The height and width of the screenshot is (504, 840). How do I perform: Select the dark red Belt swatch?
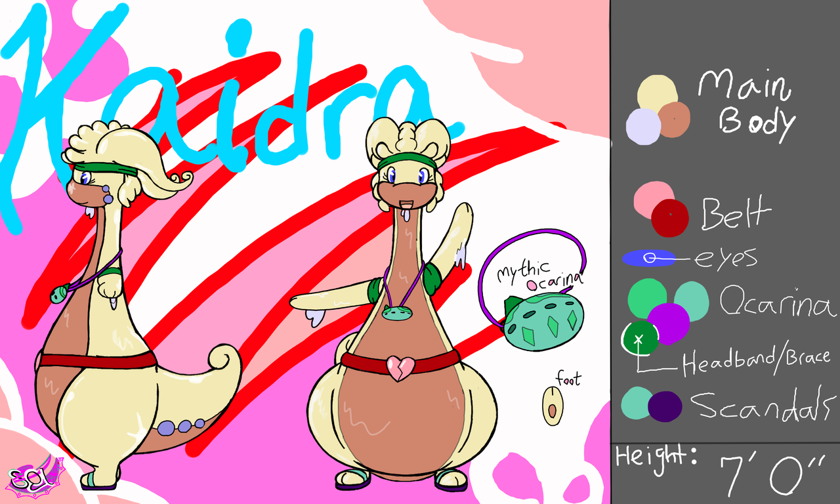point(670,218)
